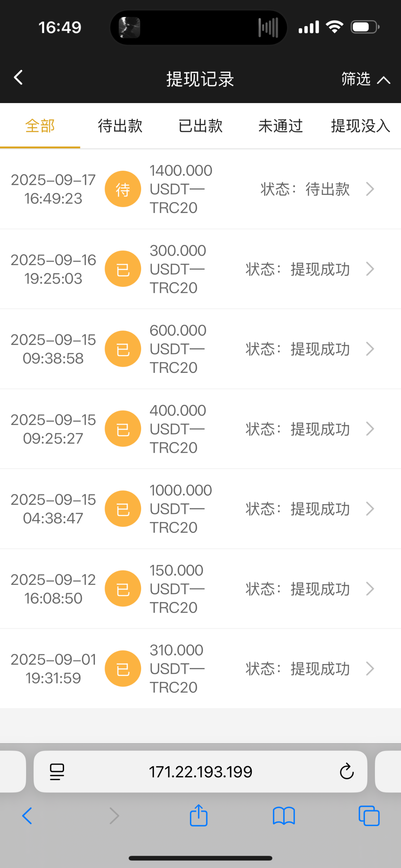Tap the back arrow in the header
This screenshot has height=868, width=401.
pos(18,77)
